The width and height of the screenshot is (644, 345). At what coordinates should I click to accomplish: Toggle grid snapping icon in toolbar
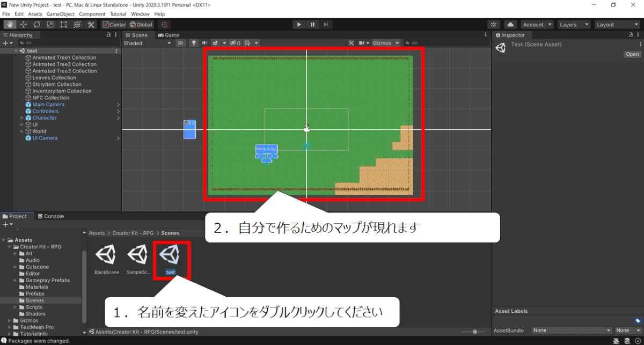tap(165, 25)
